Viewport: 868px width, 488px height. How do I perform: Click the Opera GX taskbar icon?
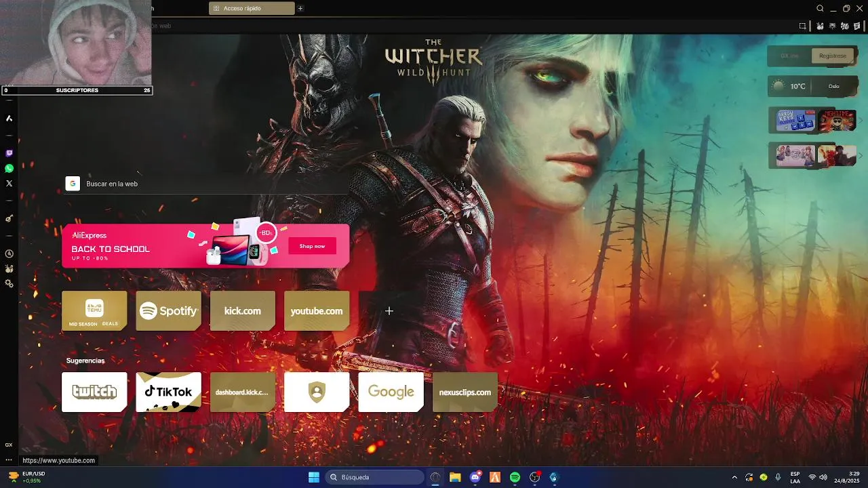[x=435, y=477]
